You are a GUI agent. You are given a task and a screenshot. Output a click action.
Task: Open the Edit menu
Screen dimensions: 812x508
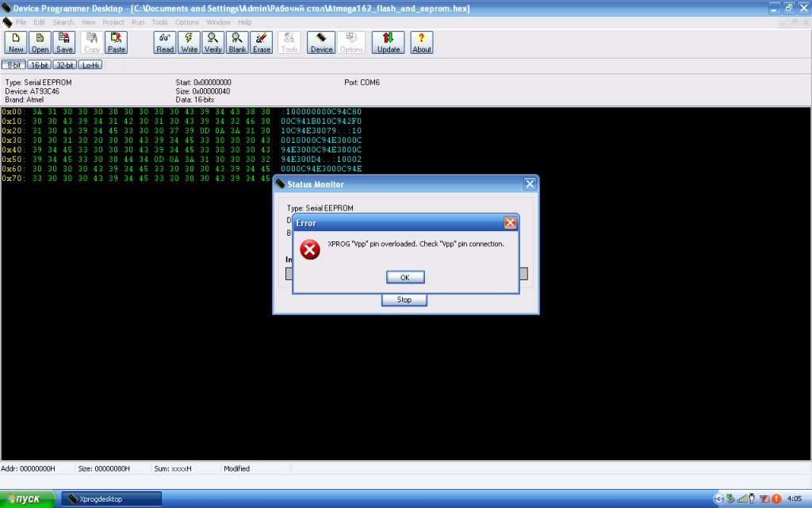40,22
